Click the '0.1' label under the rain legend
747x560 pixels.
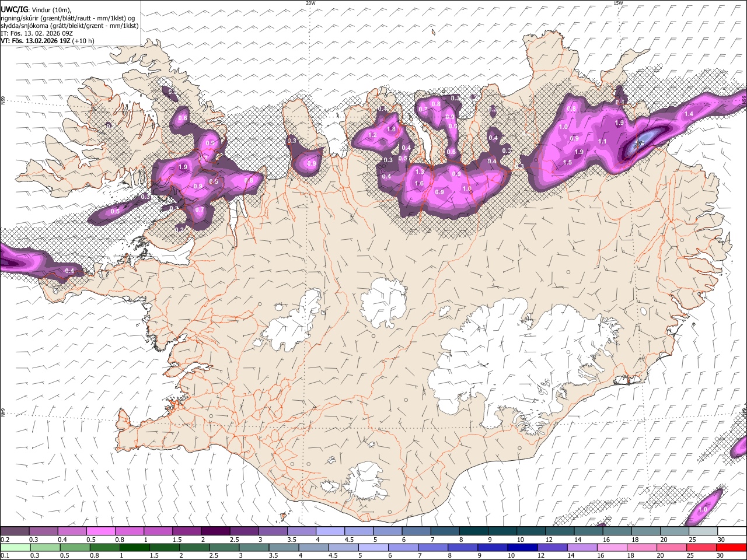(x=6, y=555)
